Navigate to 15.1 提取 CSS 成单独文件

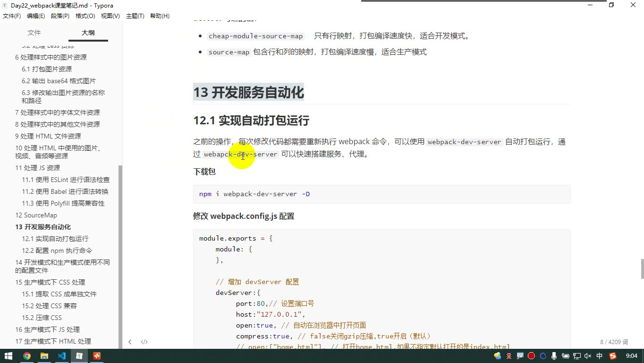click(x=59, y=294)
